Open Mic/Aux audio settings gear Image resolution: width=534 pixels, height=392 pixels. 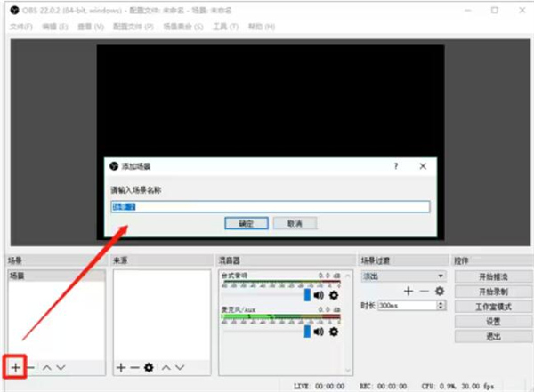(334, 331)
